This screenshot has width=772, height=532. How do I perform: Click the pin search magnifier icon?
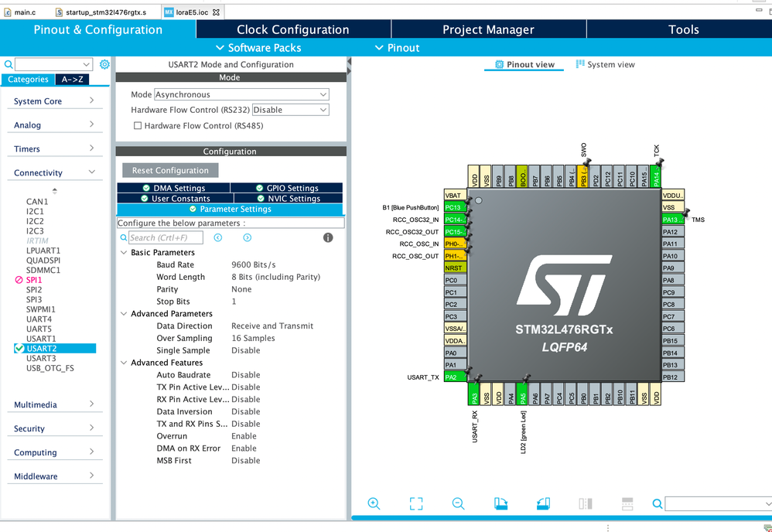[x=658, y=503]
